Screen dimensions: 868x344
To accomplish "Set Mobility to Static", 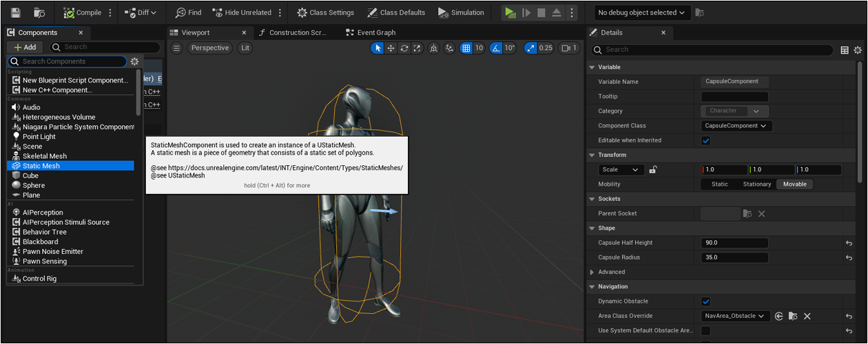I will tap(719, 184).
